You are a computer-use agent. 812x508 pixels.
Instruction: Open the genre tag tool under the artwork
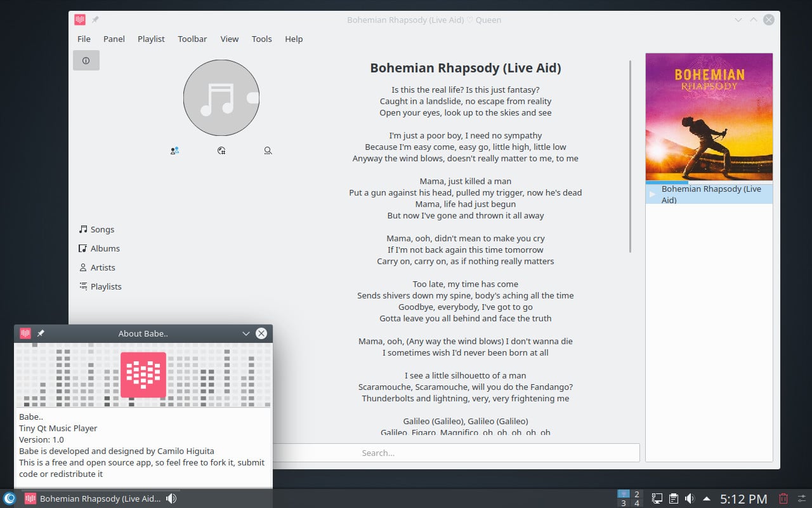coord(221,150)
